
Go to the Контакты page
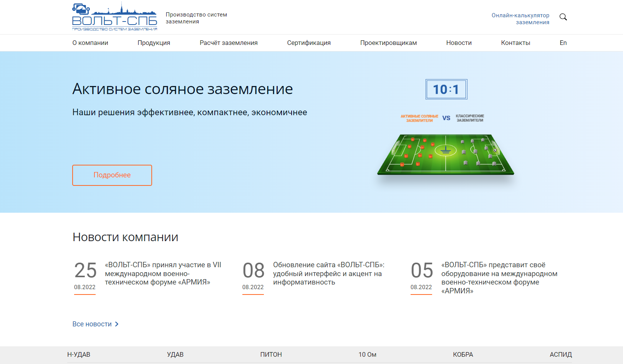point(515,43)
